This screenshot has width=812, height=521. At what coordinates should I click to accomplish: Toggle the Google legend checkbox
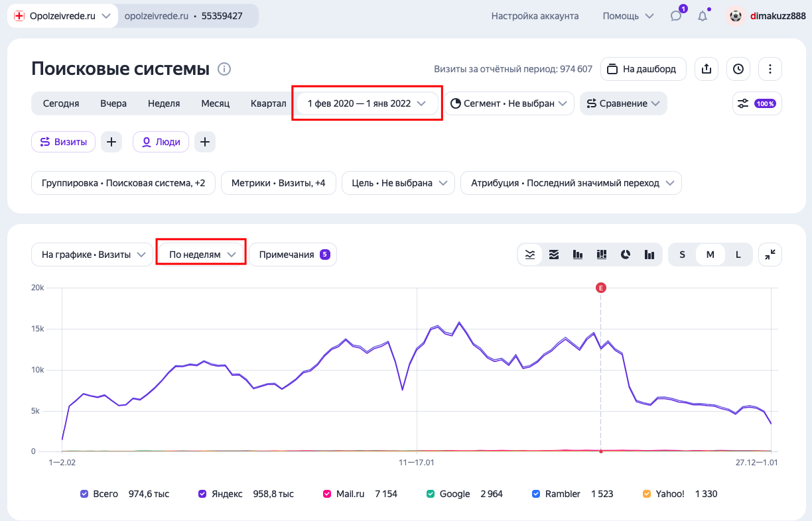(x=431, y=494)
